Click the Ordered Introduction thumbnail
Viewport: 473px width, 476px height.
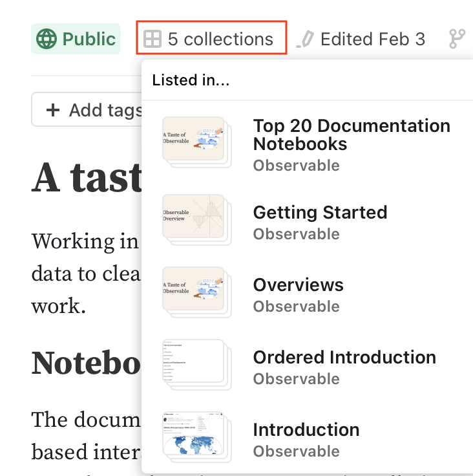[197, 365]
